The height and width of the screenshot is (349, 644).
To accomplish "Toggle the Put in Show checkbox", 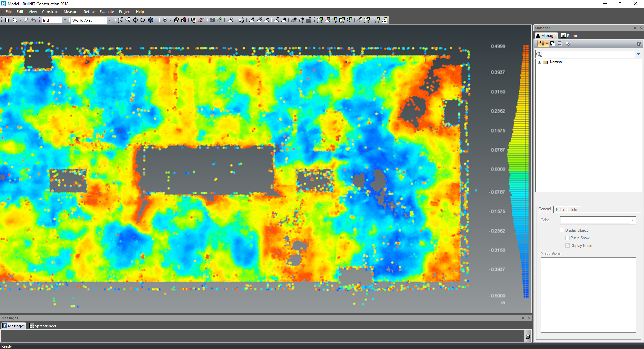I will click(568, 238).
